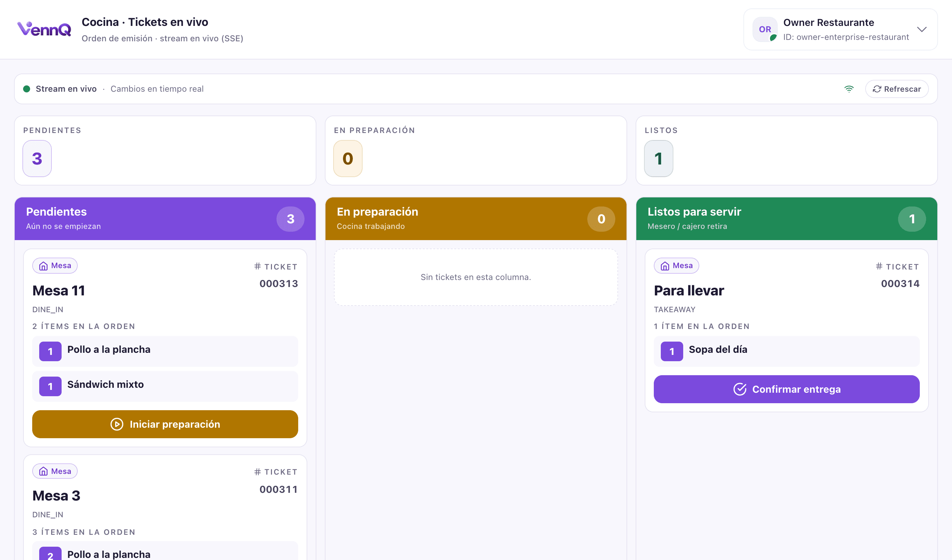Click the Listos summary count 1

(x=658, y=158)
